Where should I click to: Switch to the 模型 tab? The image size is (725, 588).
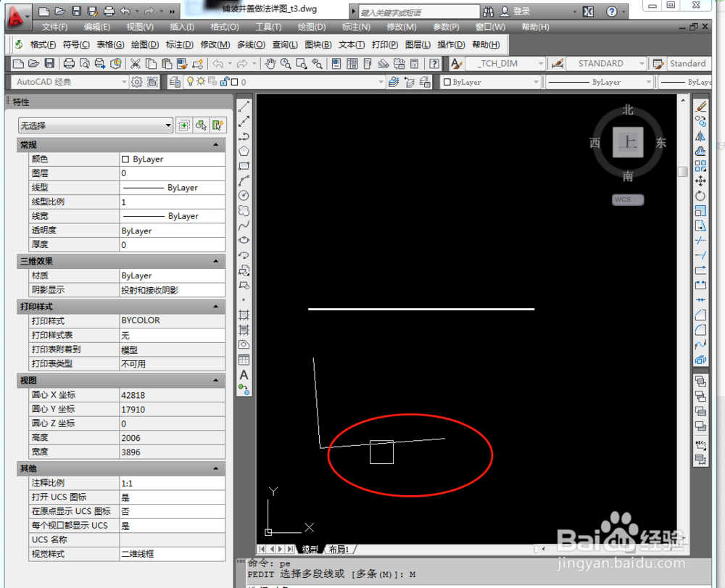pyautogui.click(x=310, y=549)
